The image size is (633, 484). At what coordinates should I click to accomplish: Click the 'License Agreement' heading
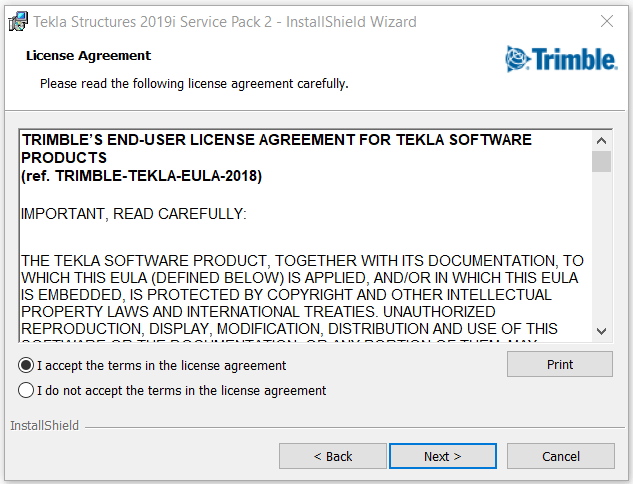tap(88, 55)
